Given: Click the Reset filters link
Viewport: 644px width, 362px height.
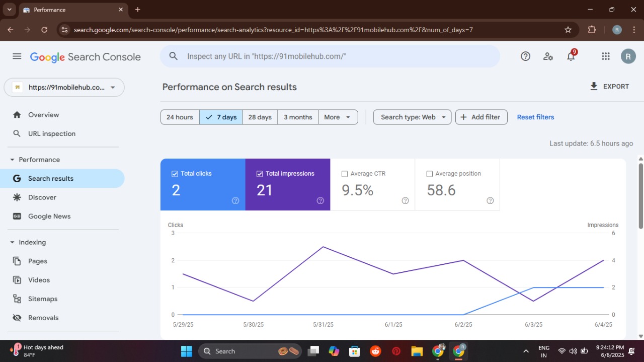Looking at the screenshot, I should pyautogui.click(x=535, y=117).
